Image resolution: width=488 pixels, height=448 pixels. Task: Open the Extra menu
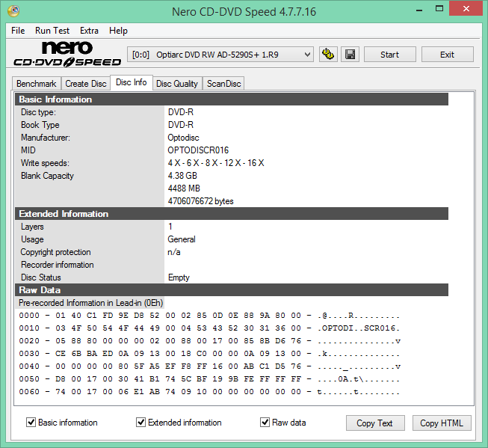[x=89, y=31]
